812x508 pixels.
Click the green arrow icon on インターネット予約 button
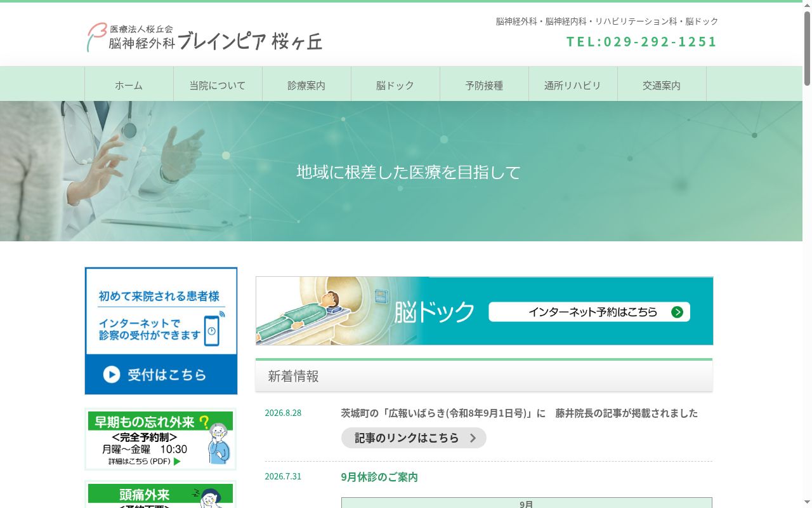[678, 312]
